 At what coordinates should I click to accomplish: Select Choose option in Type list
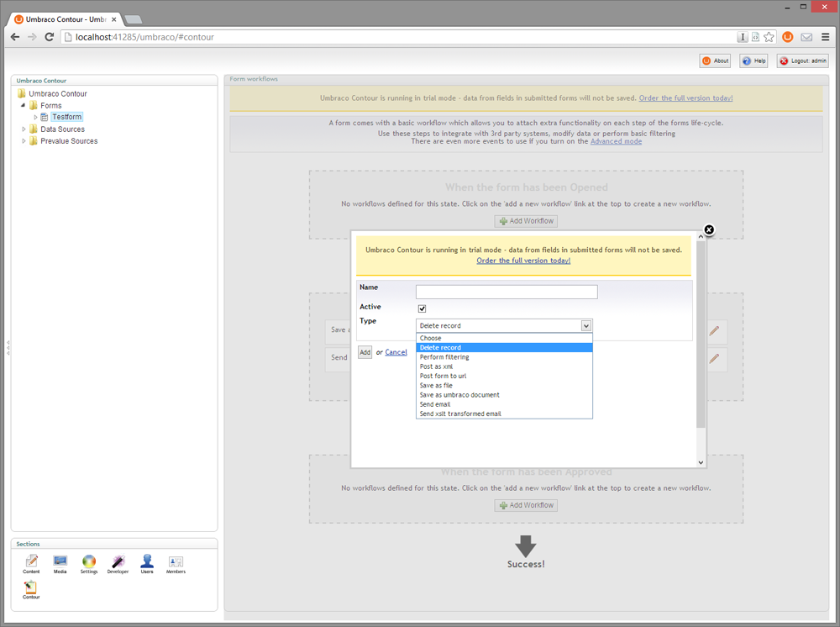pyautogui.click(x=504, y=338)
